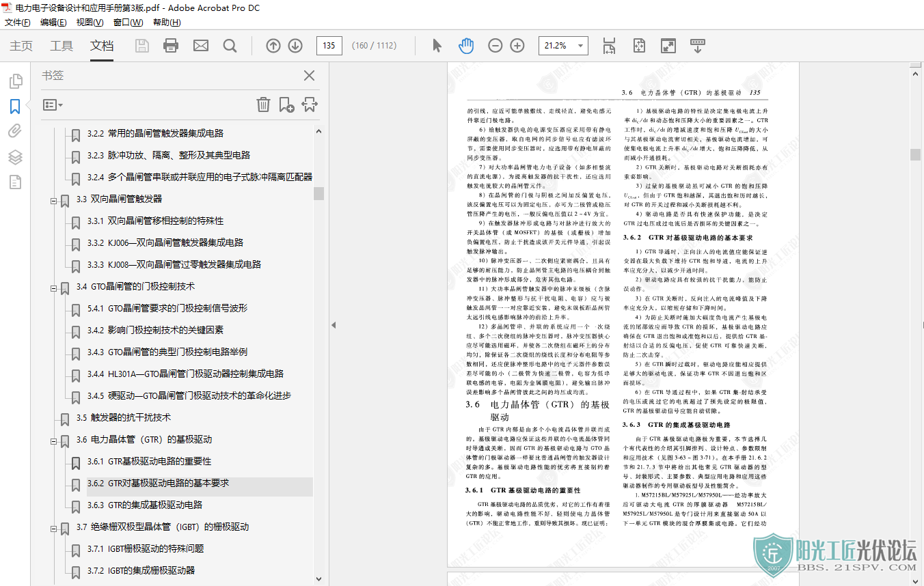Collapse the 3.3 双向晶闸管触发器 tree node

click(x=54, y=201)
